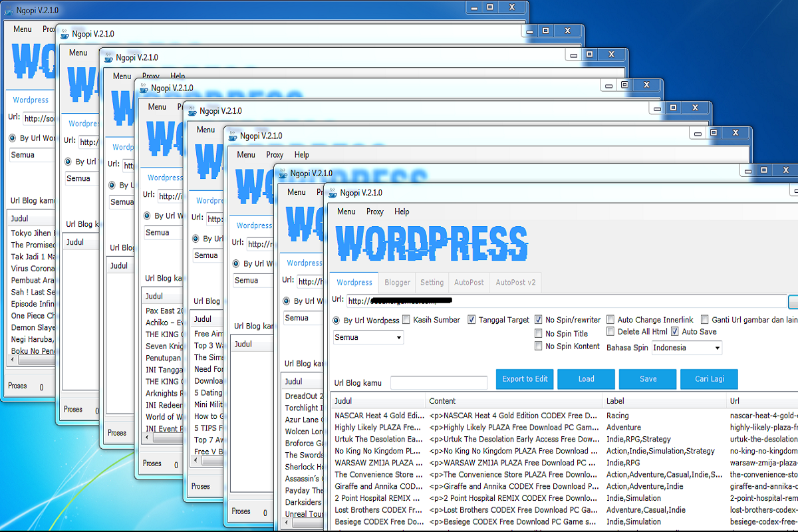This screenshot has height=532, width=798.
Task: Click the title icon of the window listing Pax East
Action: (143, 88)
